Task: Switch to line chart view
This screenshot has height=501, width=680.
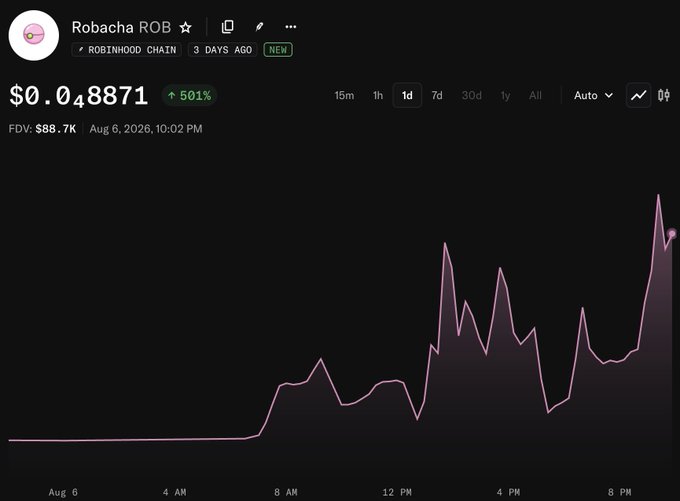Action: pos(638,95)
